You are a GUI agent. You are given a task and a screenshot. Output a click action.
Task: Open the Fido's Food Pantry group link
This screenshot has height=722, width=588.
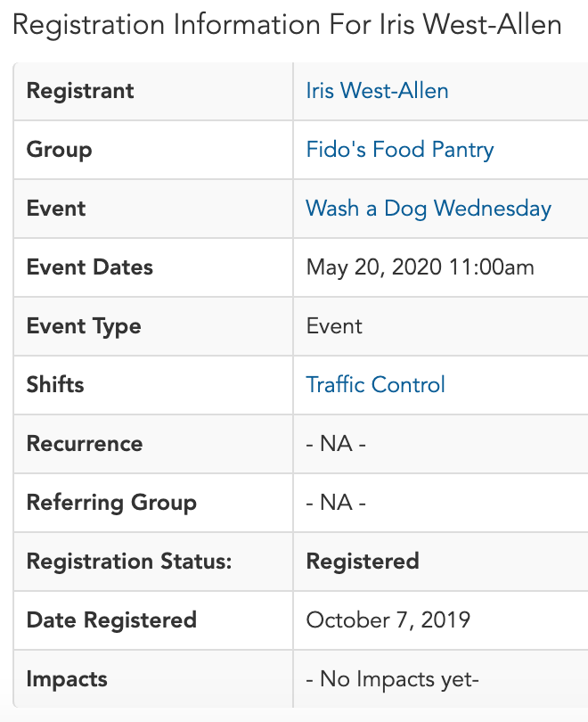click(x=400, y=150)
